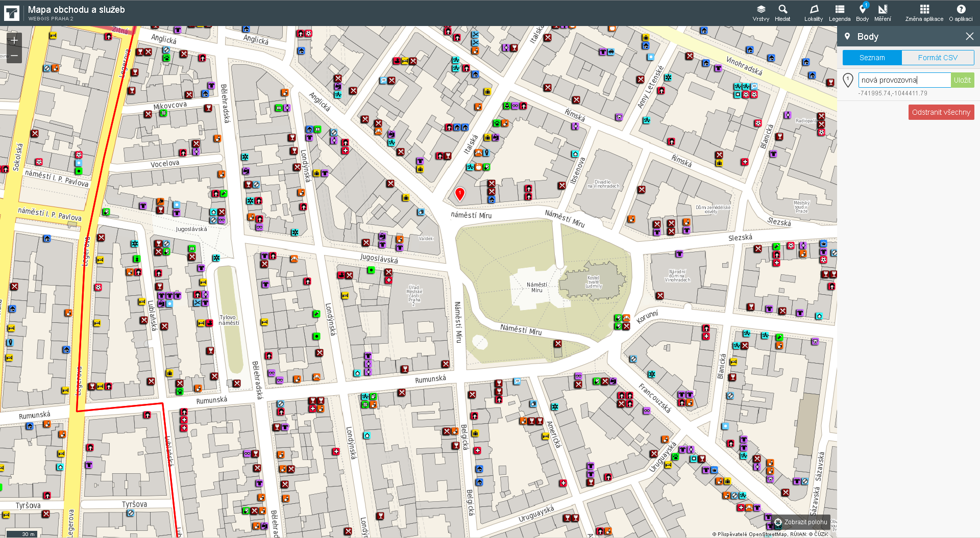Activate the Měření measurement tool
980x538 pixels.
[x=883, y=13]
